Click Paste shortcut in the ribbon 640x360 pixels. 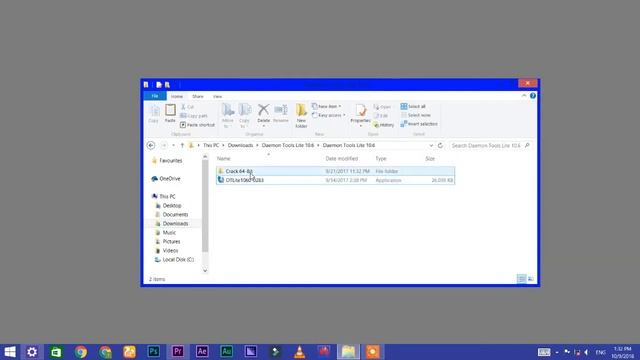coord(198,125)
